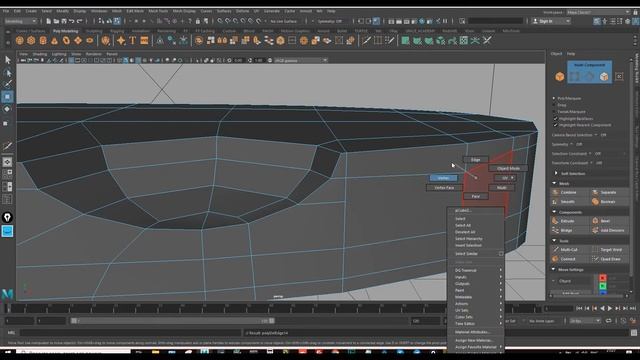Choose Edge in the marking menu

(x=476, y=160)
